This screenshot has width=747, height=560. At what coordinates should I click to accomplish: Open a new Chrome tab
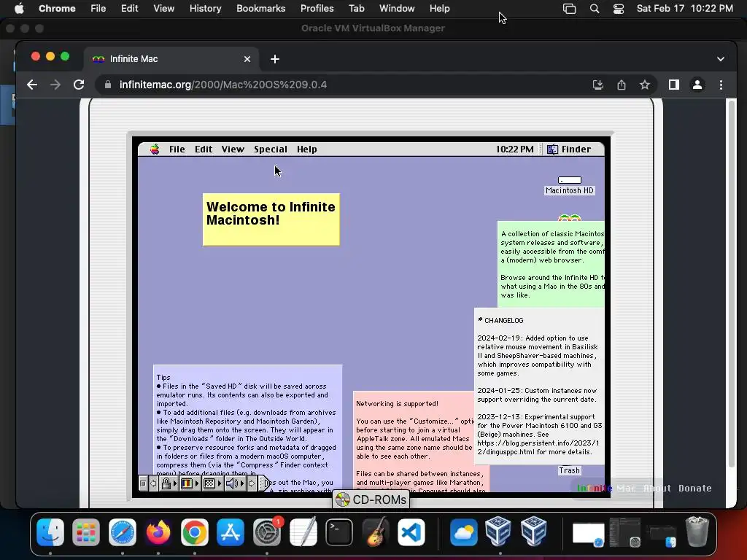pyautogui.click(x=275, y=59)
